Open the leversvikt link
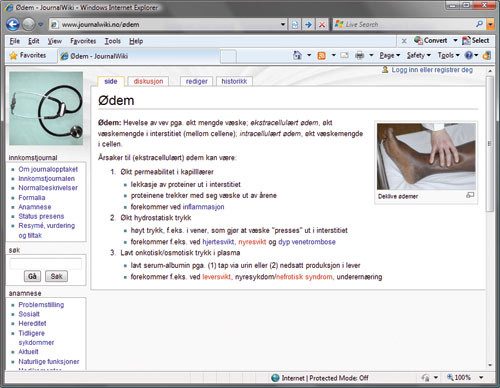Image resolution: width=500 pixels, height=388 pixels. click(216, 277)
